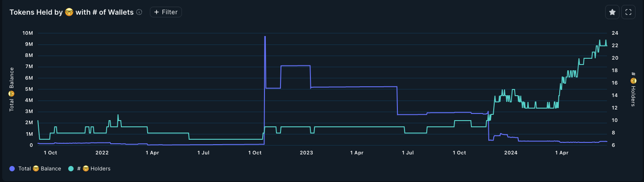
Task: Click the purple Total Balance legend dot
Action: point(12,169)
